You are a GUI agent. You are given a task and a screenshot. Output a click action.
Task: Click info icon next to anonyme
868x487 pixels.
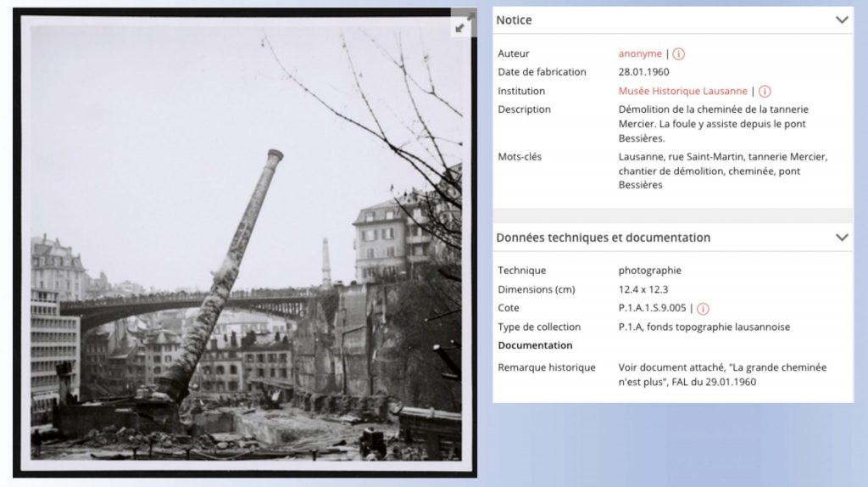678,53
